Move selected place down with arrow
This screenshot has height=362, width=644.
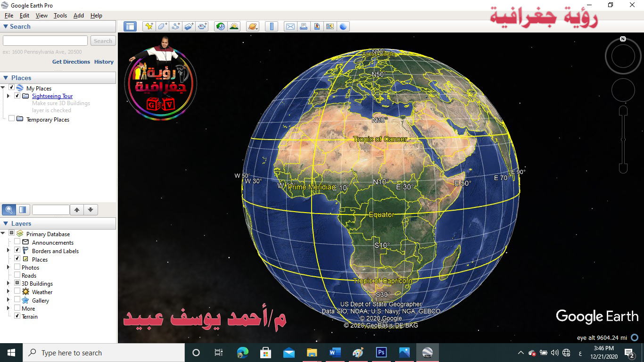[91, 210]
